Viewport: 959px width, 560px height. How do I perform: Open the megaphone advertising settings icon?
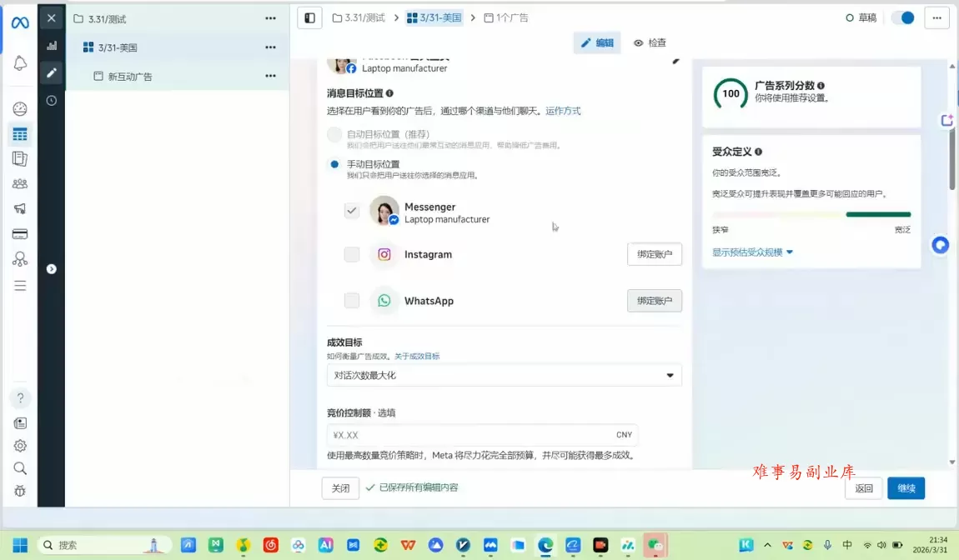19,208
